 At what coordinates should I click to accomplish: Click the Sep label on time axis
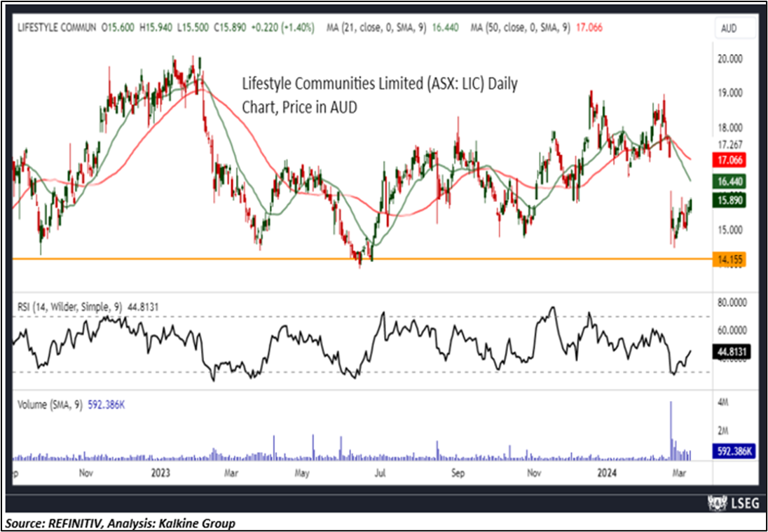(x=458, y=475)
